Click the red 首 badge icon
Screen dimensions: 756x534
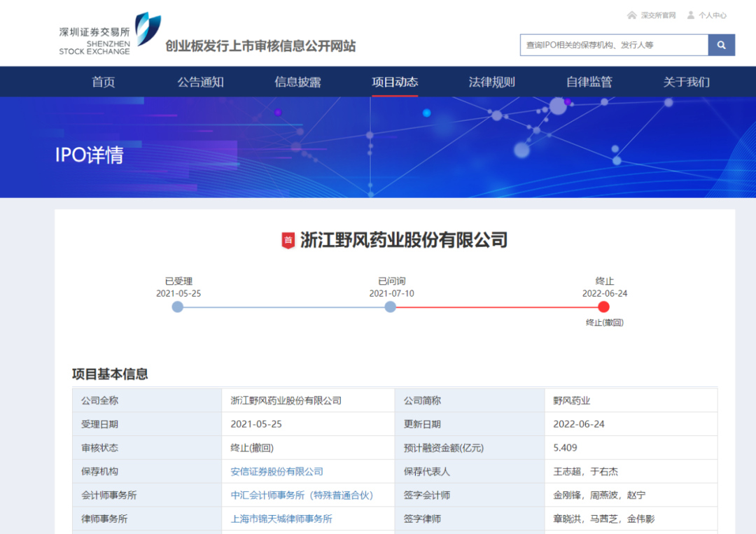tap(288, 240)
